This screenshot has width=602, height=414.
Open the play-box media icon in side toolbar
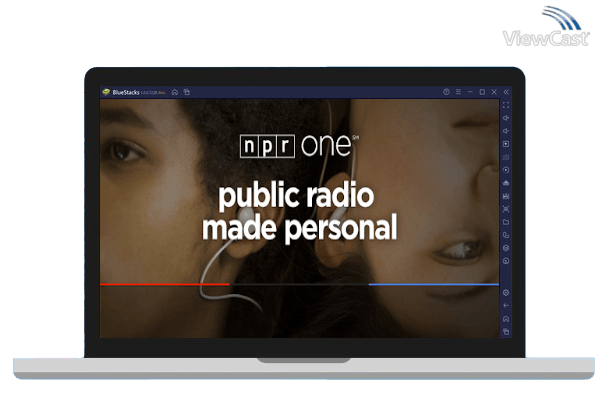(506, 144)
